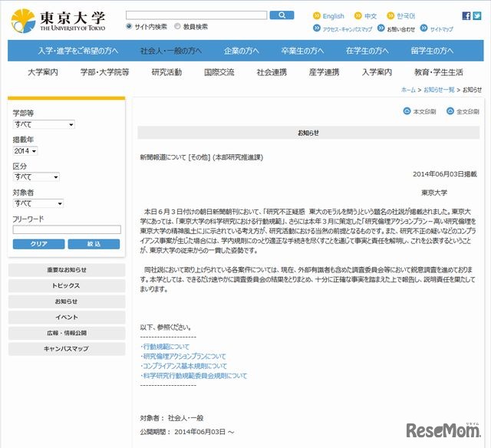Open the 対象者 dropdown
Image resolution: width=491 pixels, height=448 pixels.
[x=38, y=203]
